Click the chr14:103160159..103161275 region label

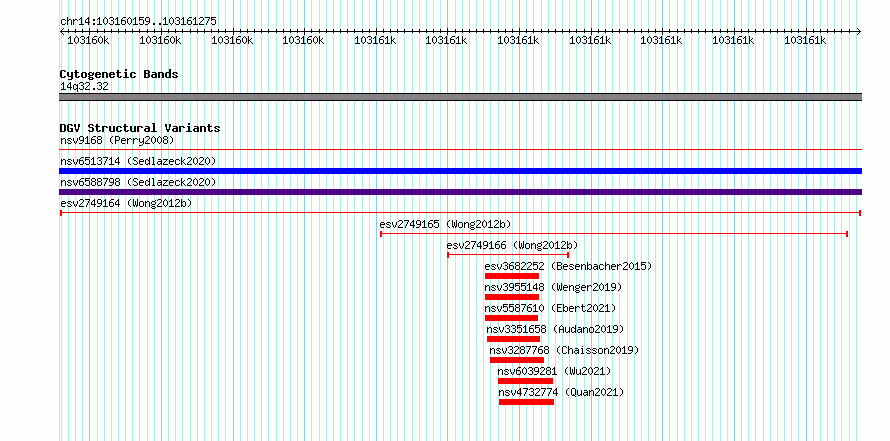(x=138, y=22)
